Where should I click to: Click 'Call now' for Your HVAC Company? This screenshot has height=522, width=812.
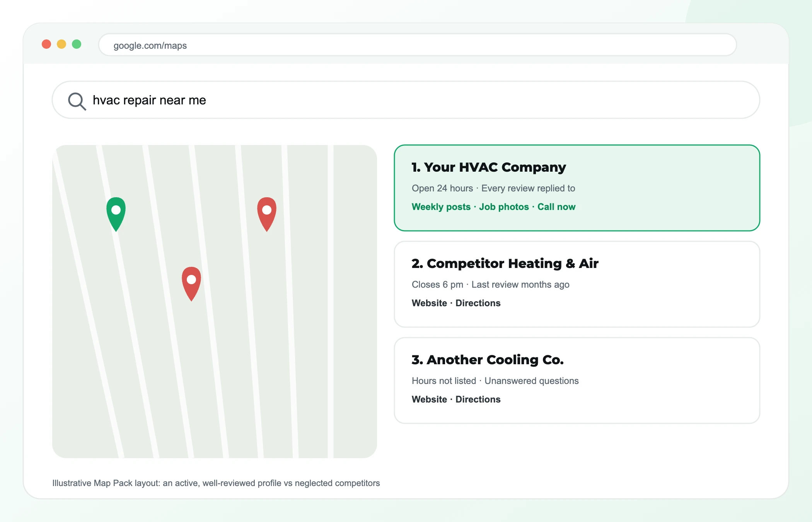tap(556, 207)
